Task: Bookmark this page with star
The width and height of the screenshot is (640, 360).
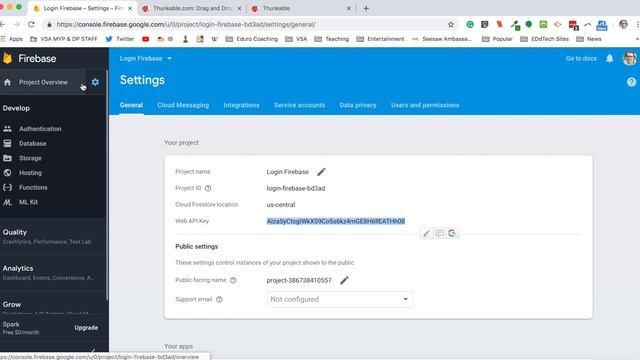Action: 451,24
